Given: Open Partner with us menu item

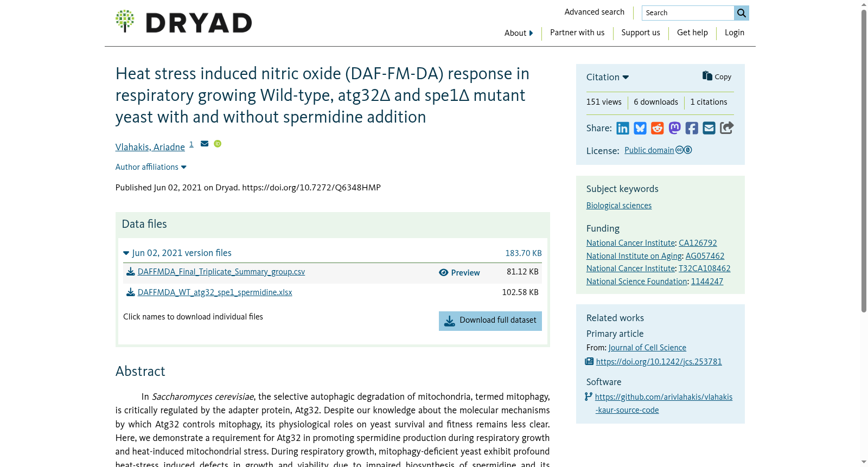Looking at the screenshot, I should pos(577,33).
